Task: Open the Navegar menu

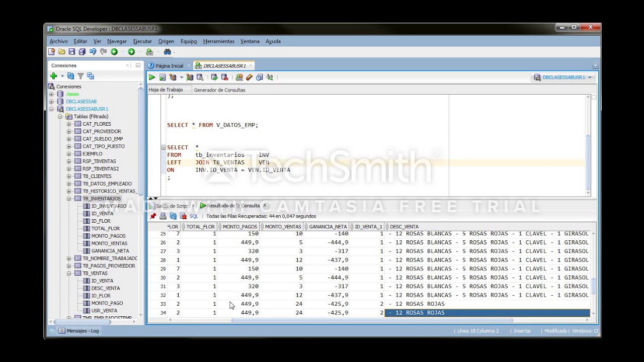Action: (x=117, y=41)
